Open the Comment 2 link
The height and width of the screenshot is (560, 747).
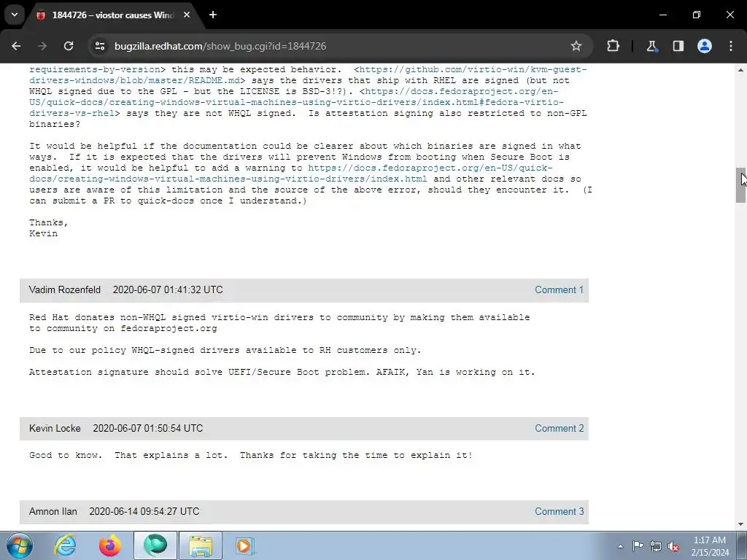click(559, 429)
